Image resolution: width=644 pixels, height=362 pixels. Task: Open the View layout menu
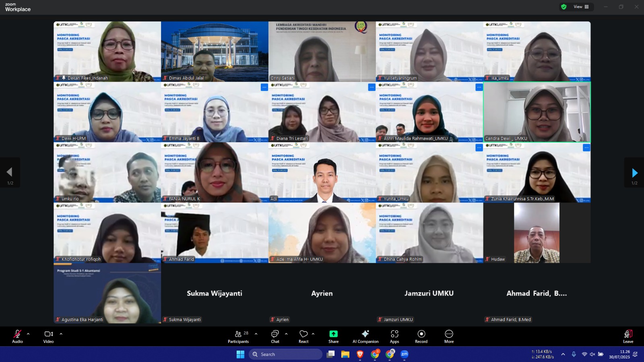pyautogui.click(x=581, y=7)
